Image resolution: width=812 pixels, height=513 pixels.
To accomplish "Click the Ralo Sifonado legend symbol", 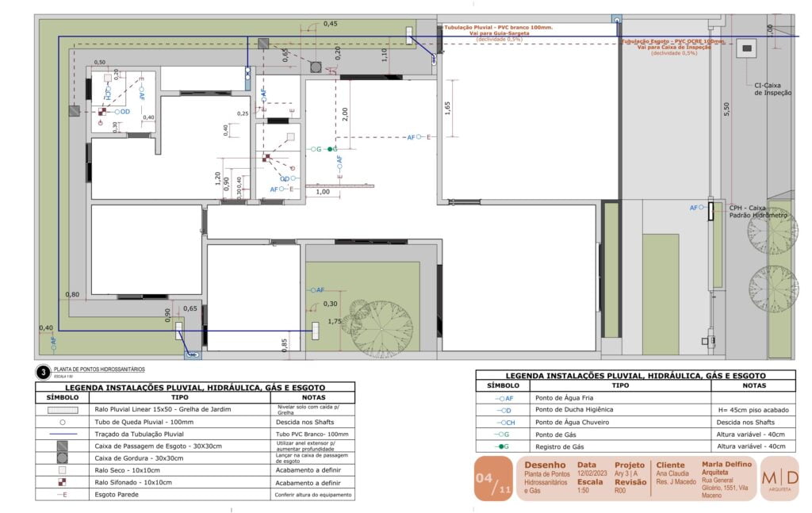I will tap(62, 482).
